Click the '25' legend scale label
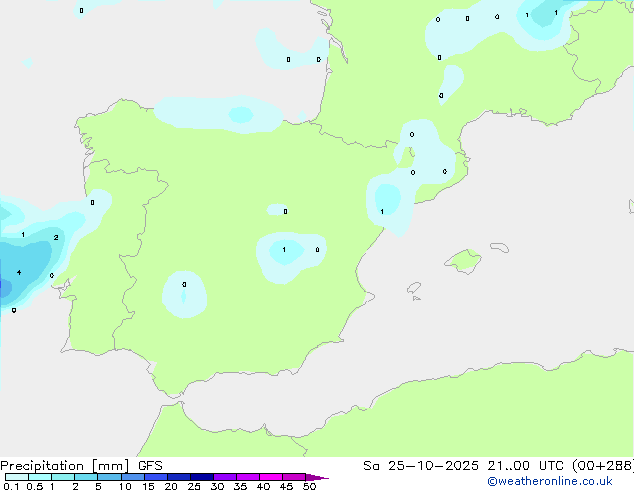634x490 pixels. coord(194,486)
